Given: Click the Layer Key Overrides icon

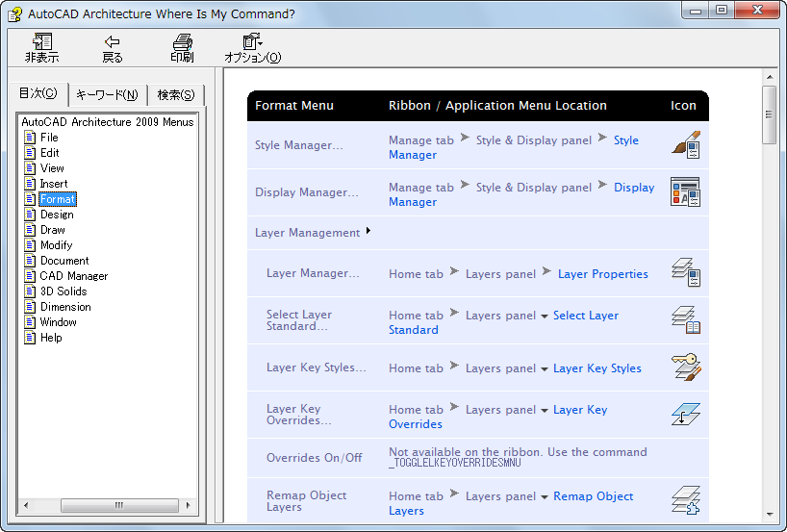Looking at the screenshot, I should (686, 414).
